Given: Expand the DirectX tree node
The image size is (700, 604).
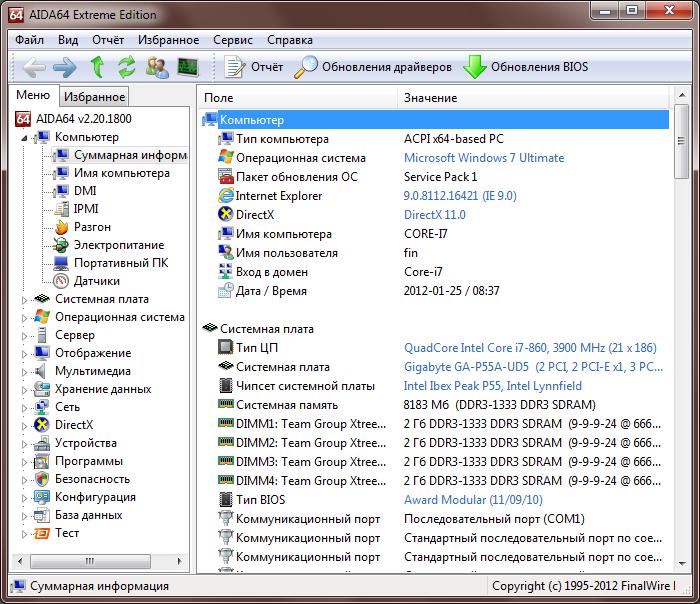Looking at the screenshot, I should [x=25, y=426].
